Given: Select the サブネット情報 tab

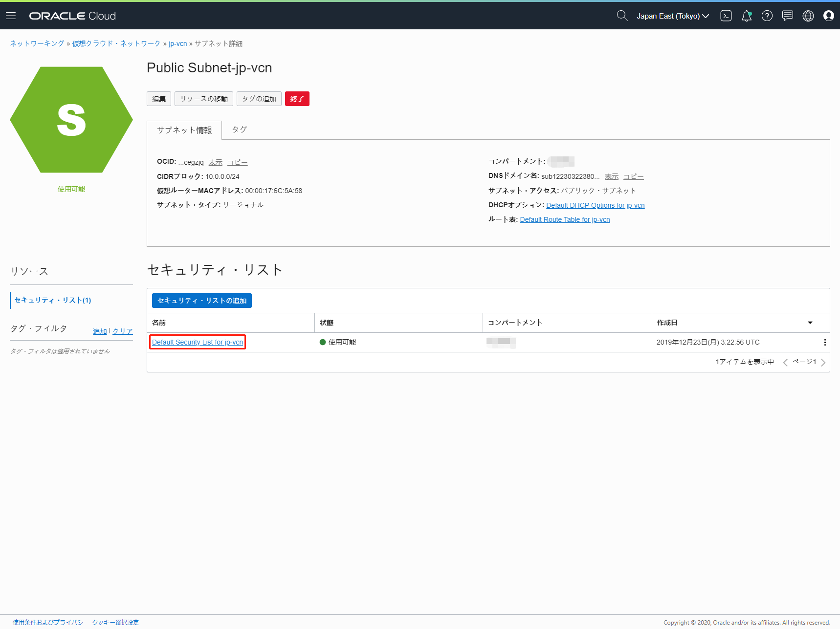Looking at the screenshot, I should [x=184, y=130].
